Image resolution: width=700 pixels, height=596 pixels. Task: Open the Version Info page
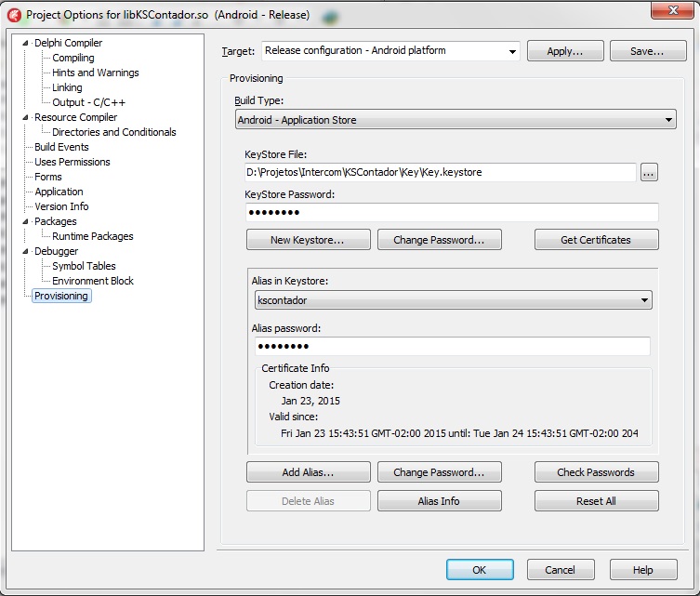[61, 206]
